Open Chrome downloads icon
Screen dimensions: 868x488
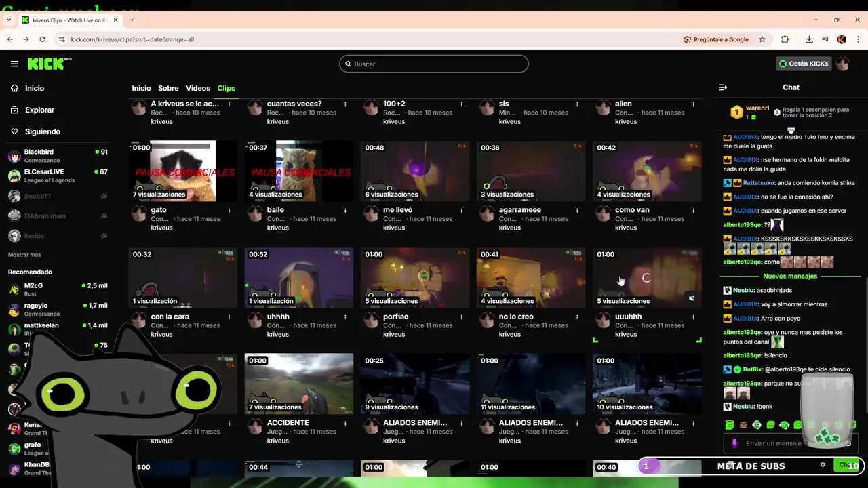click(x=809, y=39)
